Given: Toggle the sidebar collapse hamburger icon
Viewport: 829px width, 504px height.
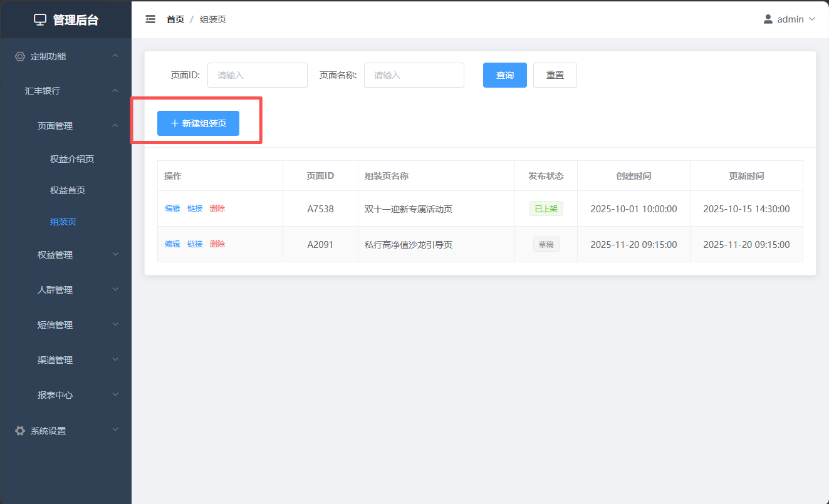Looking at the screenshot, I should (x=150, y=19).
